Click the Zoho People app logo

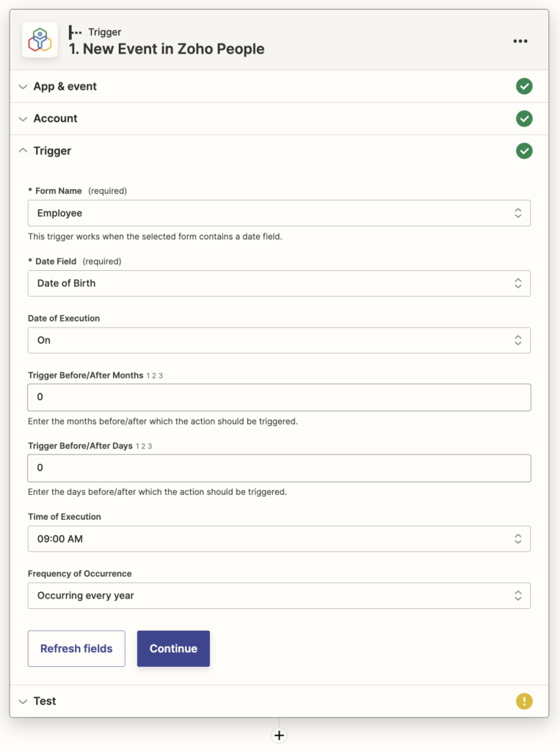[40, 40]
